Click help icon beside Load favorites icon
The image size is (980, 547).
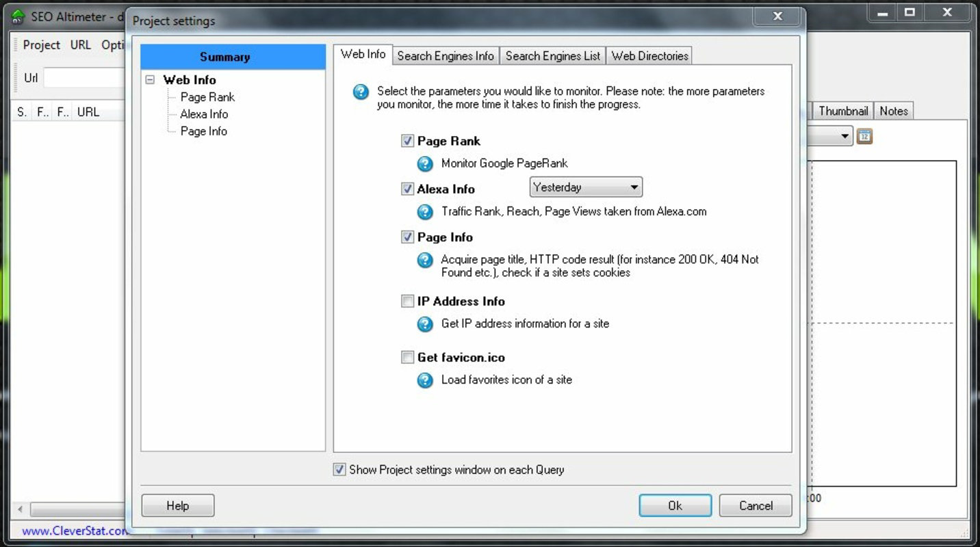pyautogui.click(x=425, y=380)
